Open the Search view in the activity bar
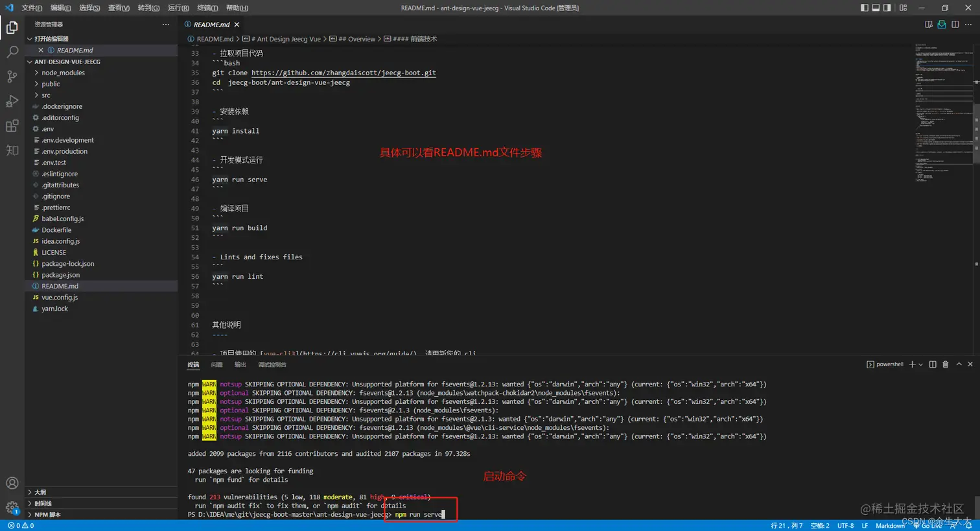This screenshot has width=980, height=531. click(x=12, y=52)
